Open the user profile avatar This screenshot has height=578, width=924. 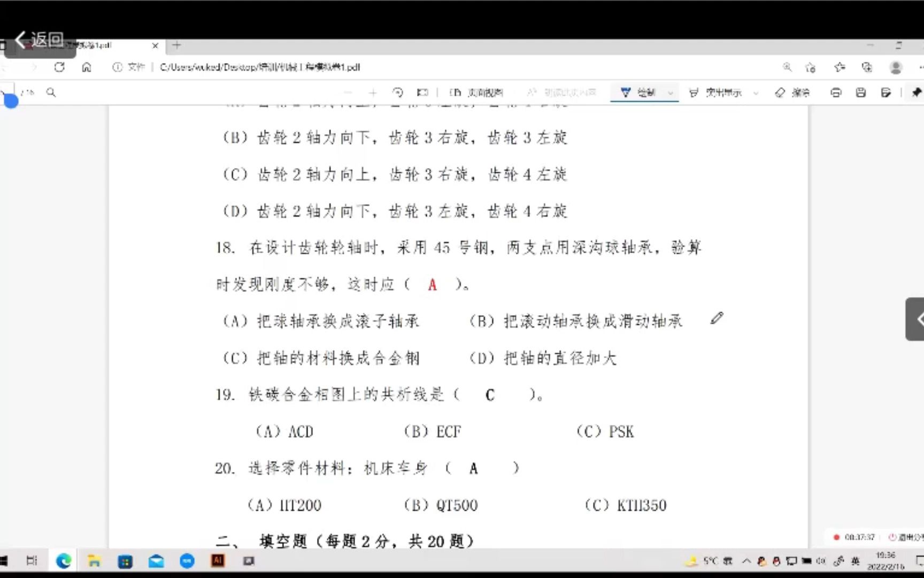click(896, 67)
